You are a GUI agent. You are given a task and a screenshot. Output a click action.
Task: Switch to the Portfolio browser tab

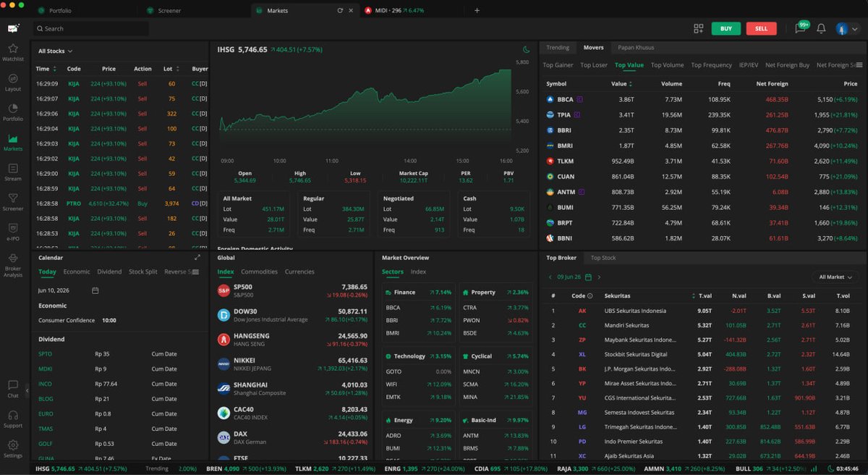(59, 11)
